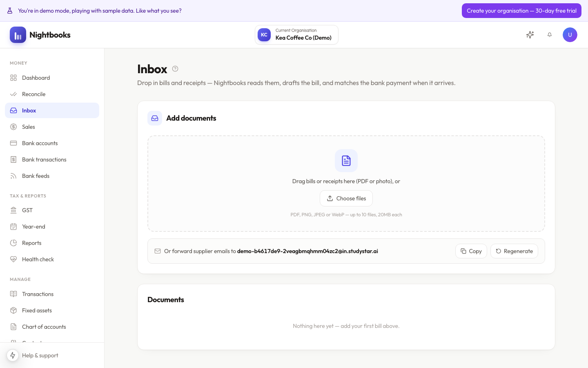Click Create your organisation free trial button

tap(521, 11)
